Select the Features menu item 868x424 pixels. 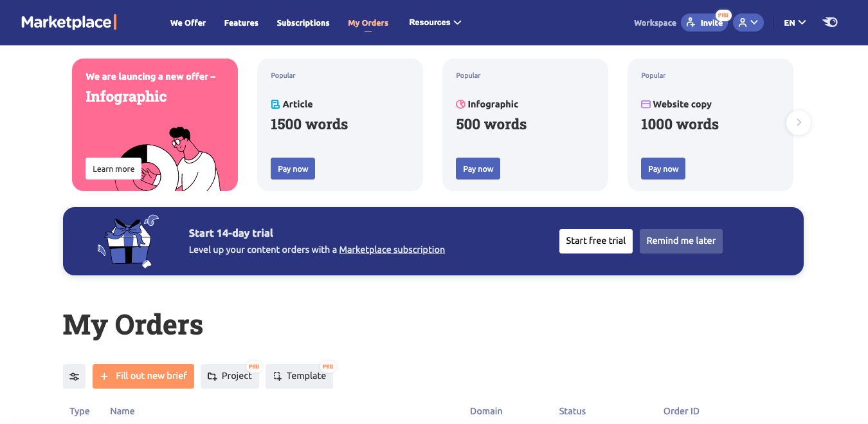coord(241,23)
